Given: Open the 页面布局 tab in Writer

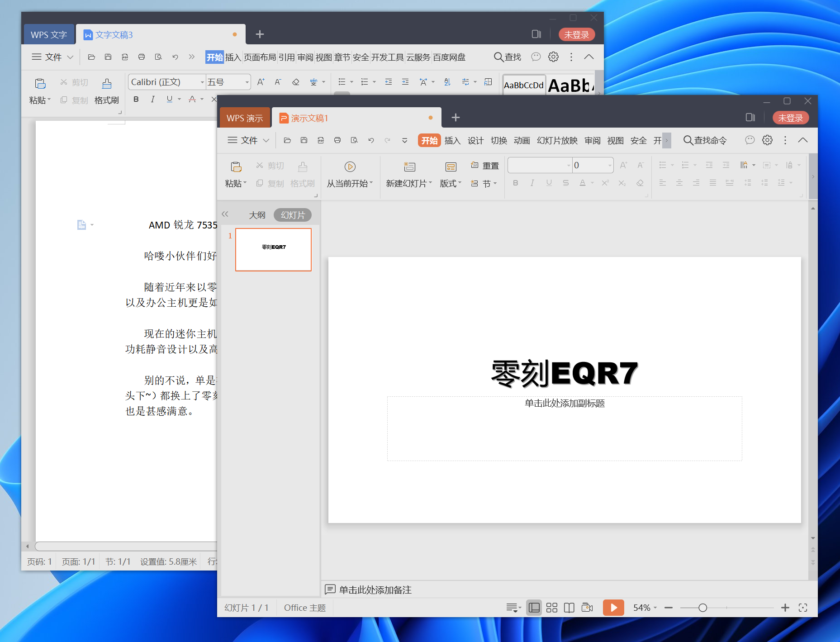Looking at the screenshot, I should click(260, 57).
